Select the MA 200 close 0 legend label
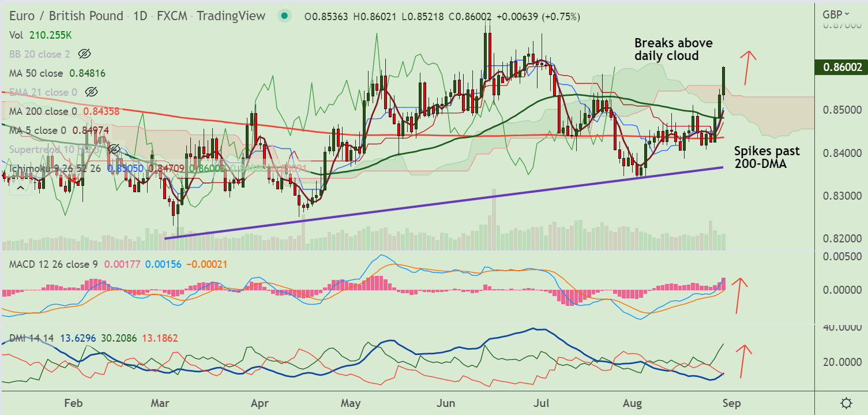The width and height of the screenshot is (868, 415). (x=43, y=111)
